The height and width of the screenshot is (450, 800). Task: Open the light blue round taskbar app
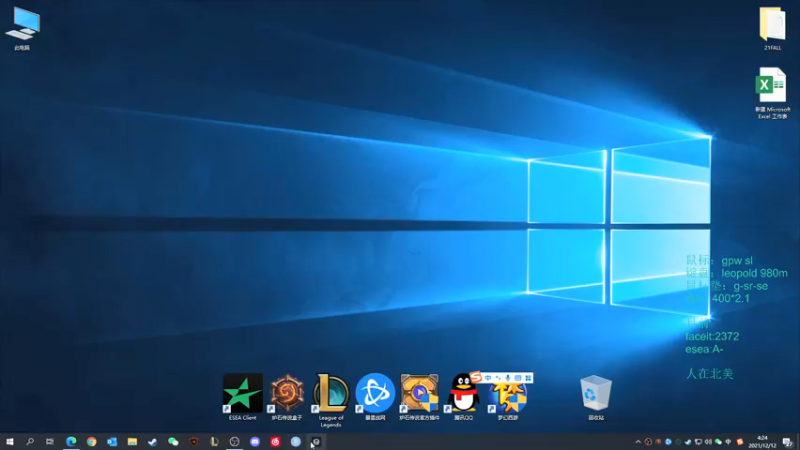295,442
